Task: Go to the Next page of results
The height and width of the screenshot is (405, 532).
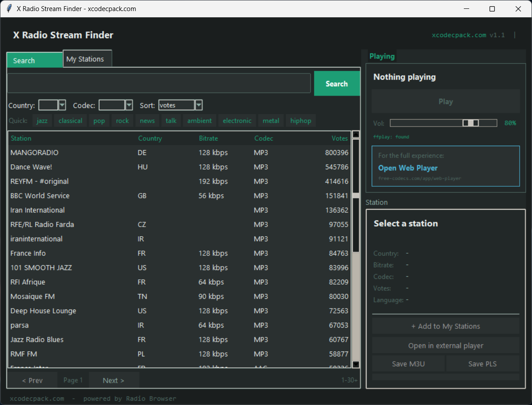Action: (114, 380)
